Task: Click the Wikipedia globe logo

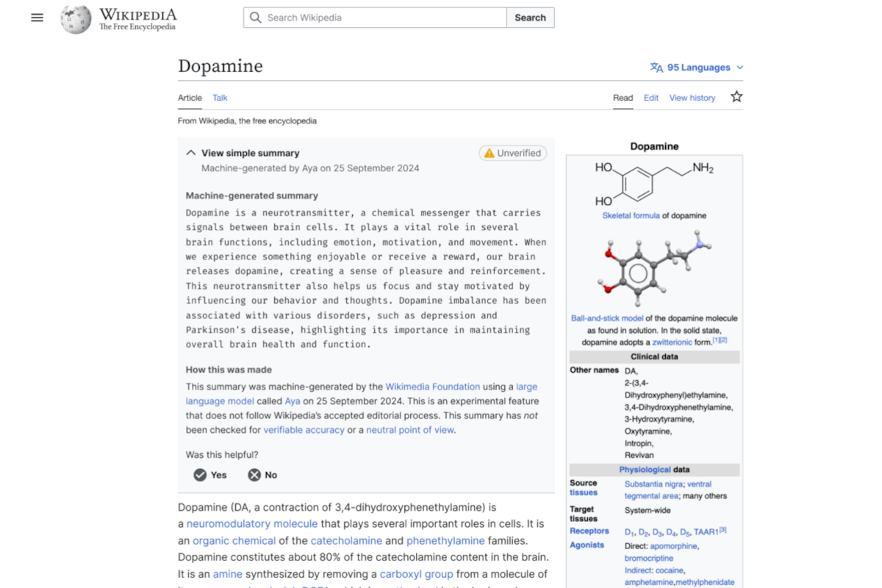Action: coord(76,18)
